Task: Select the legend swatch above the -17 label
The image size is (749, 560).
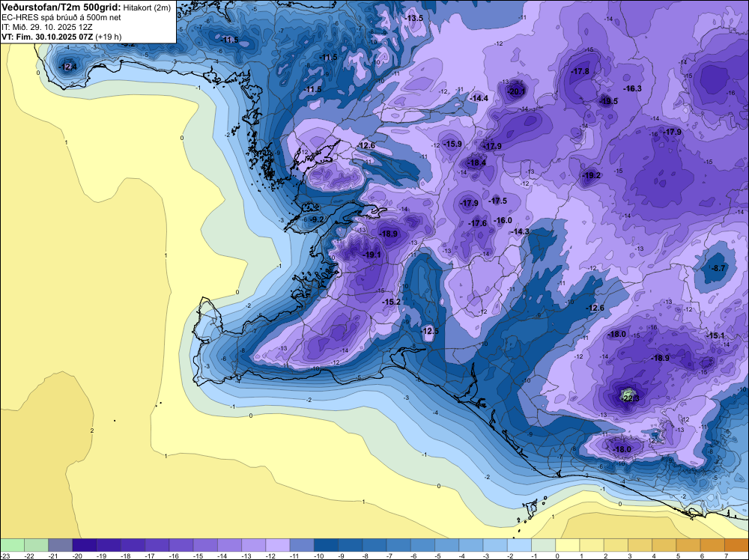Action: [x=157, y=545]
